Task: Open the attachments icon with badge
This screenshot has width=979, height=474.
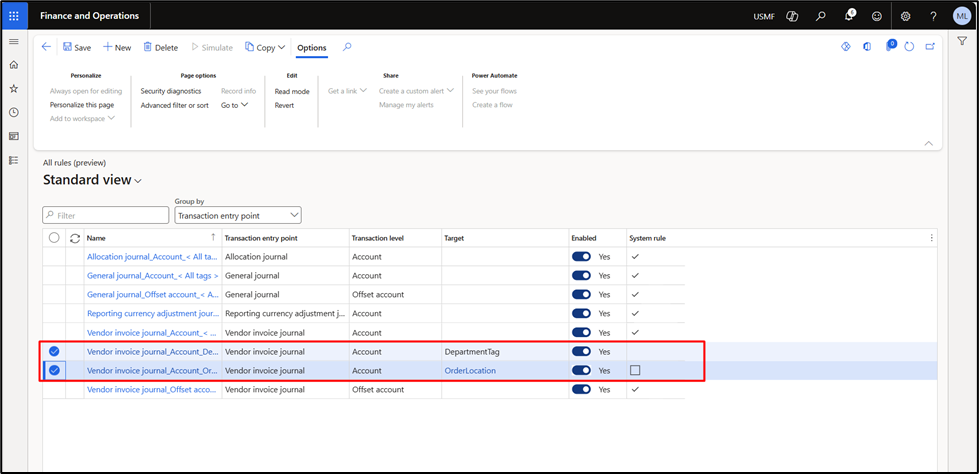Action: (891, 46)
